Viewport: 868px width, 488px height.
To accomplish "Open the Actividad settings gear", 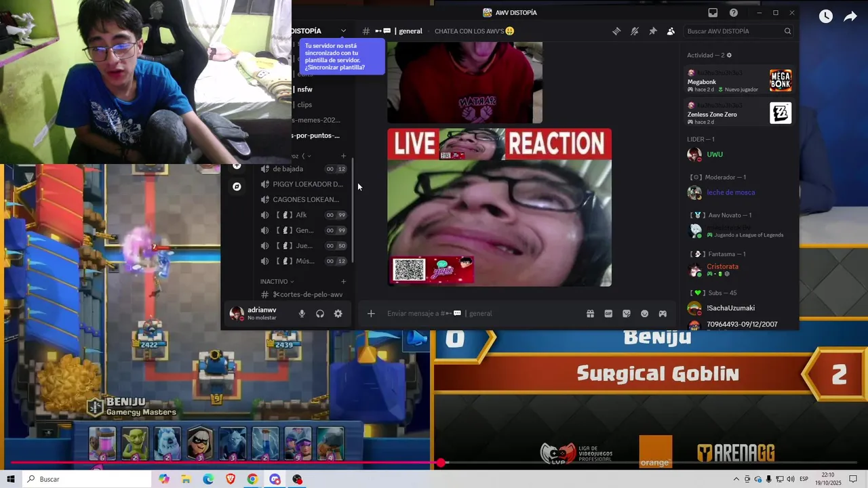I will (x=729, y=55).
